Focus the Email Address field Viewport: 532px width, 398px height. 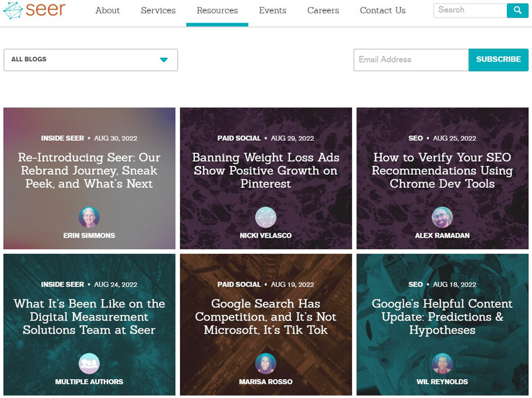click(411, 60)
